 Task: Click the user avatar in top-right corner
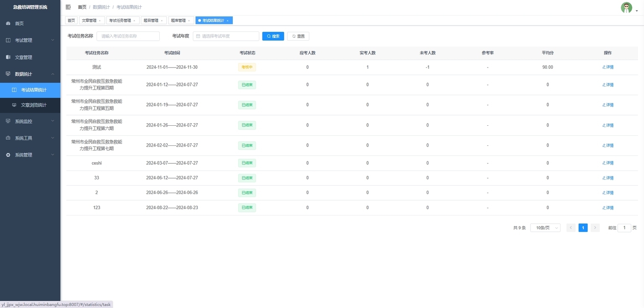click(626, 8)
